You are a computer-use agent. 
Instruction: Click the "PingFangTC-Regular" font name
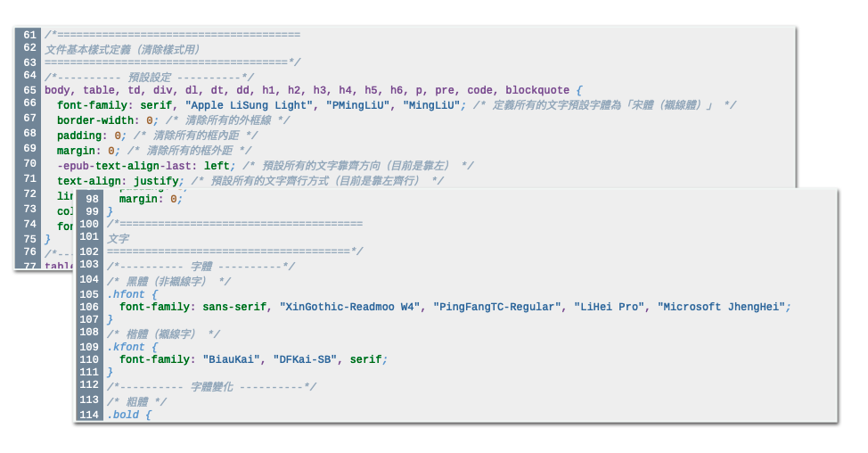click(496, 307)
